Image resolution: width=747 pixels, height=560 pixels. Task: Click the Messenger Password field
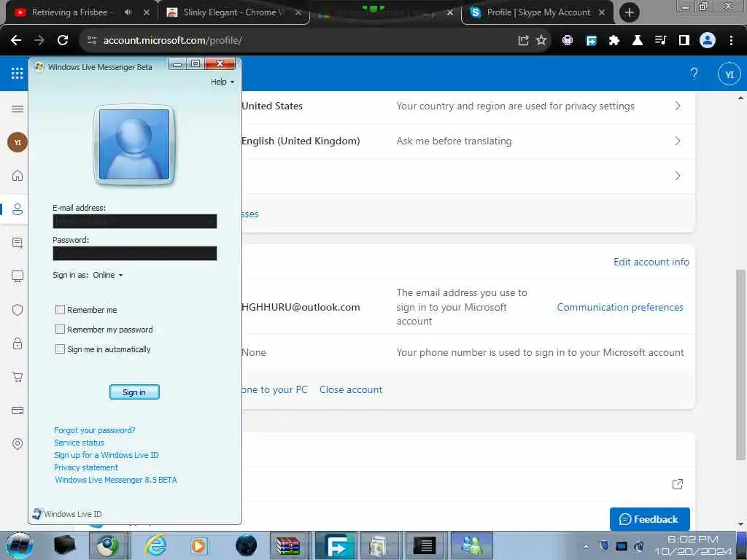134,253
